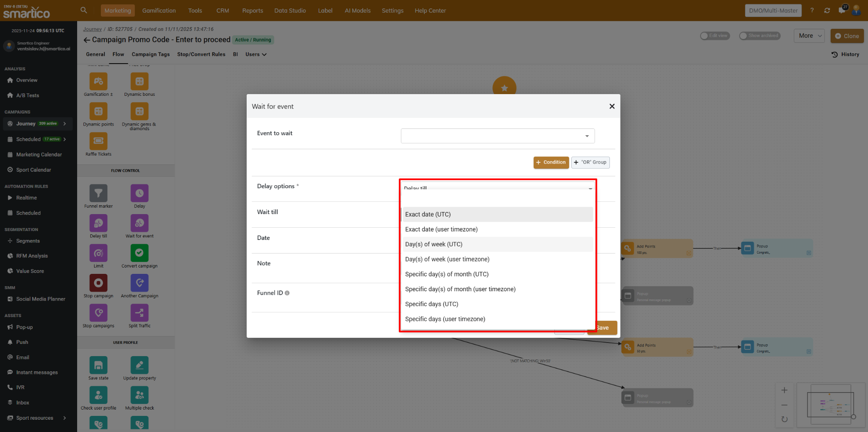
Task: Click the Convert campaign icon
Action: tap(139, 253)
